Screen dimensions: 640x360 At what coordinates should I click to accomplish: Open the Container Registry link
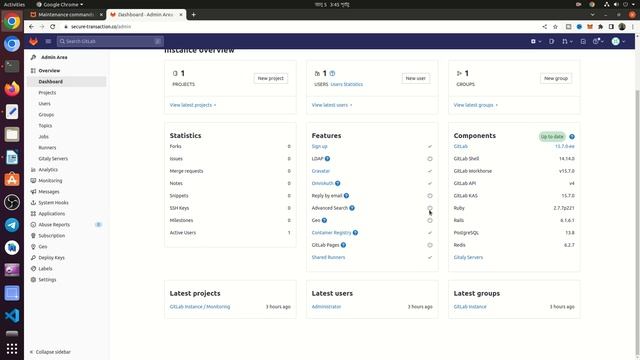pyautogui.click(x=331, y=233)
